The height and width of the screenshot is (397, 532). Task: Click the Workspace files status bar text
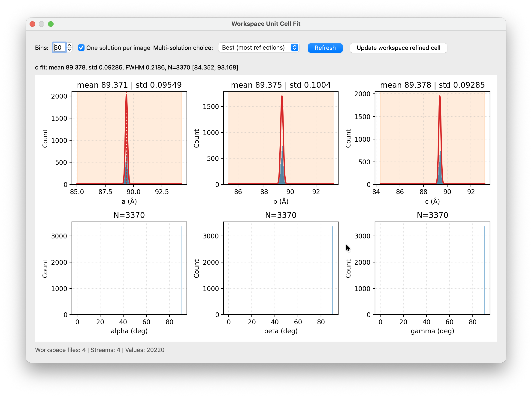tap(100, 350)
